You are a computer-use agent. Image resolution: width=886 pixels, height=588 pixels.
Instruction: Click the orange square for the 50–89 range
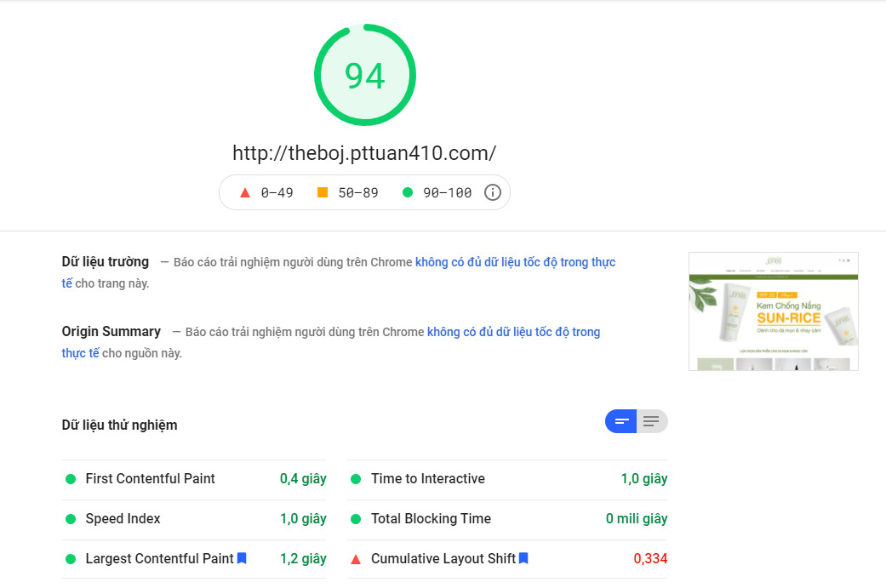click(x=323, y=192)
